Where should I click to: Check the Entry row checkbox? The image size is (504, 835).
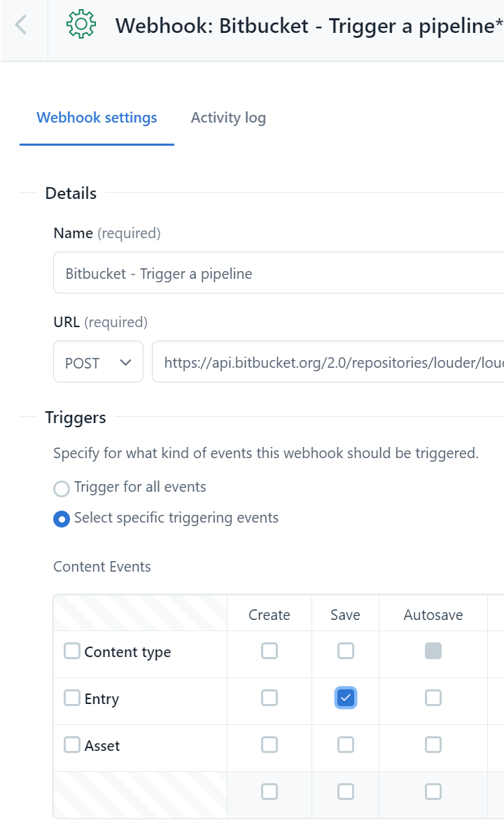pyautogui.click(x=72, y=698)
